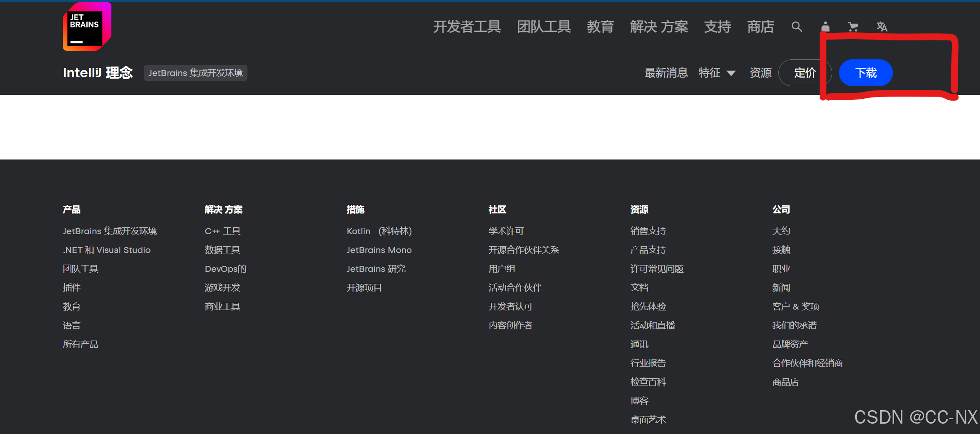Open the account profile icon

pos(825,27)
